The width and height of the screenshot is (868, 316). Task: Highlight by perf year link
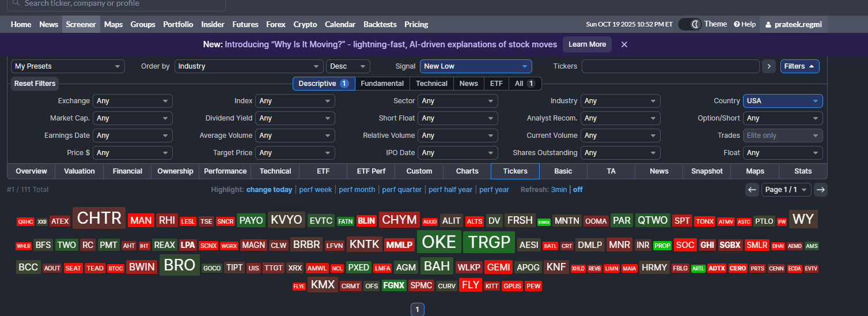(494, 190)
